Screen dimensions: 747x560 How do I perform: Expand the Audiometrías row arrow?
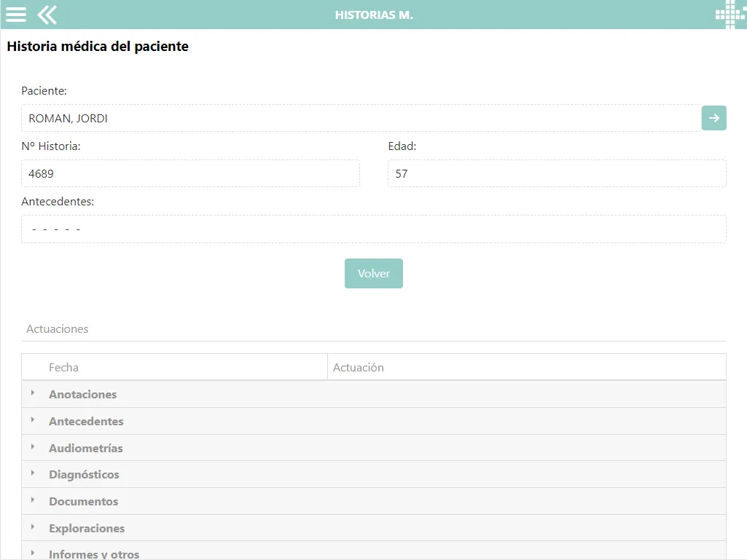point(32,446)
